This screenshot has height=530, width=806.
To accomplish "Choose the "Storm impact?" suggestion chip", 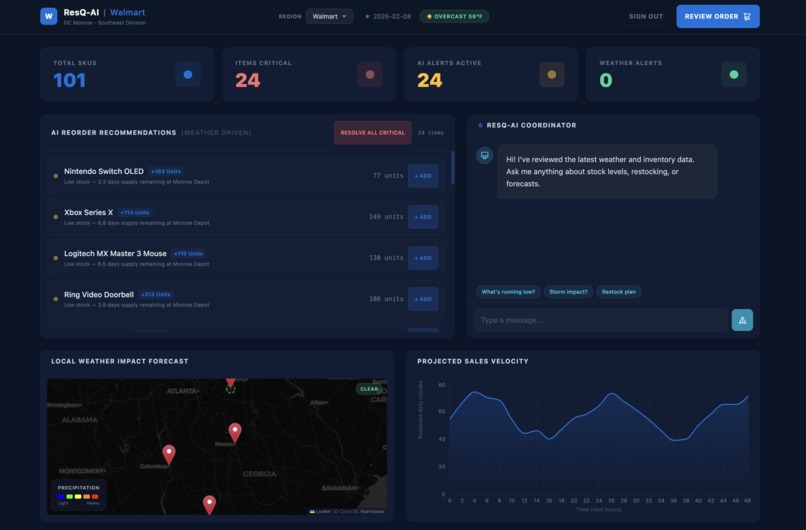I will 568,291.
